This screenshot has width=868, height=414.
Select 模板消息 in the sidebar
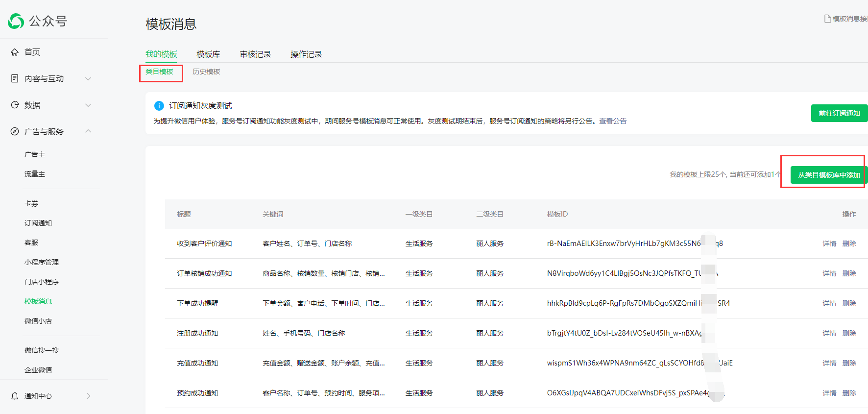click(38, 301)
